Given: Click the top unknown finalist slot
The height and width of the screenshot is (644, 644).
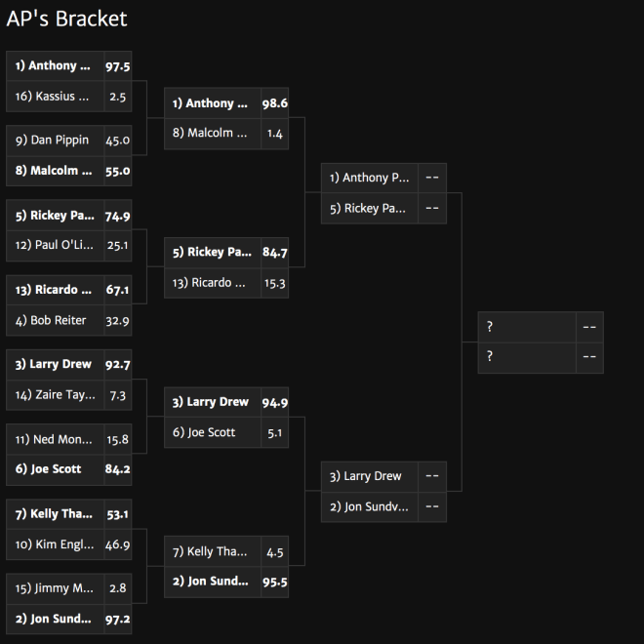Looking at the screenshot, I should coord(541,327).
